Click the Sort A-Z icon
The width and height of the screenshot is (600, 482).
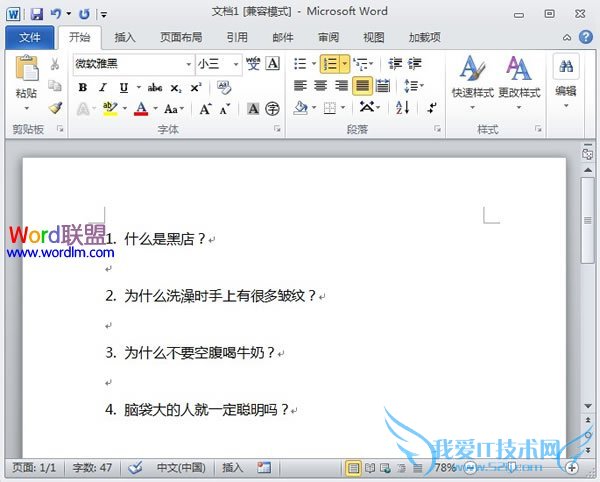pos(403,107)
